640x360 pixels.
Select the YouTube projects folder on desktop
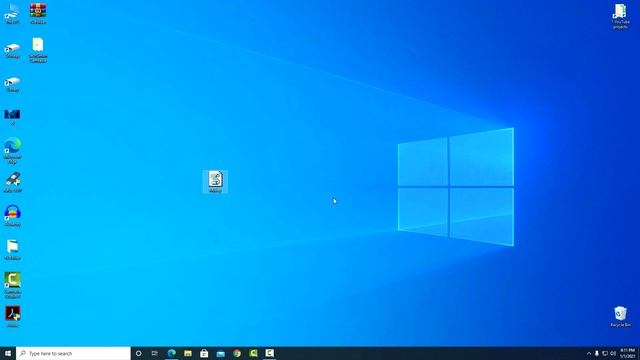point(620,16)
